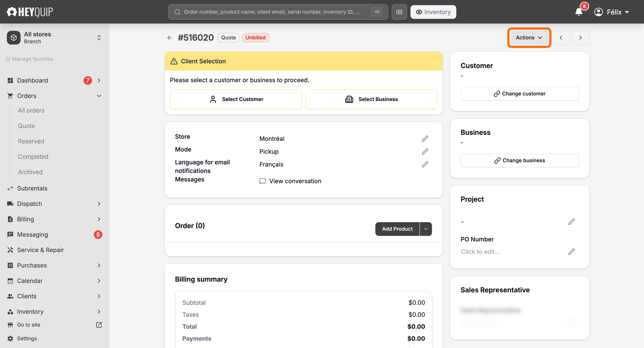Expand the Dashboard menu chevron
The width and height of the screenshot is (644, 348).
tap(99, 80)
